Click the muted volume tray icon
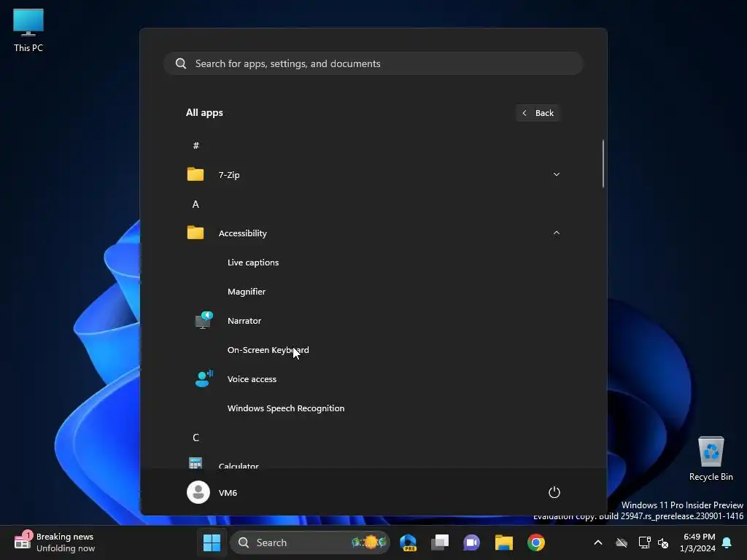The width and height of the screenshot is (747, 560). point(662,542)
